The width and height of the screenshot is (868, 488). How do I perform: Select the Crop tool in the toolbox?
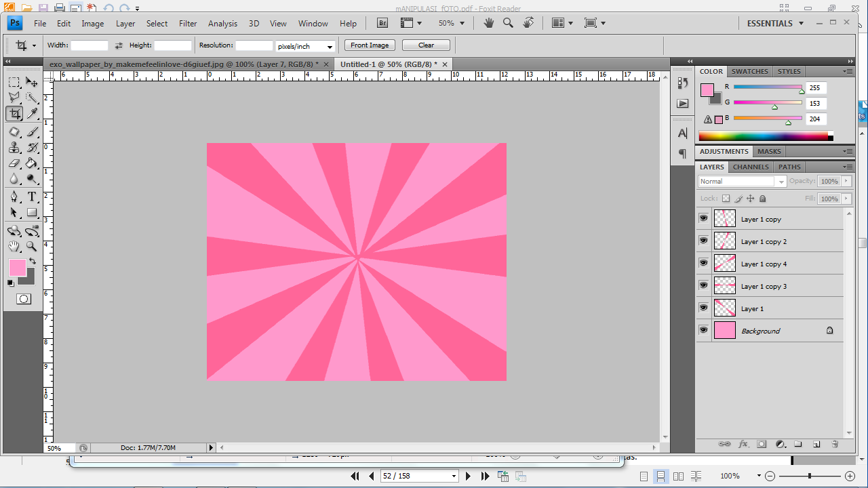point(14,114)
